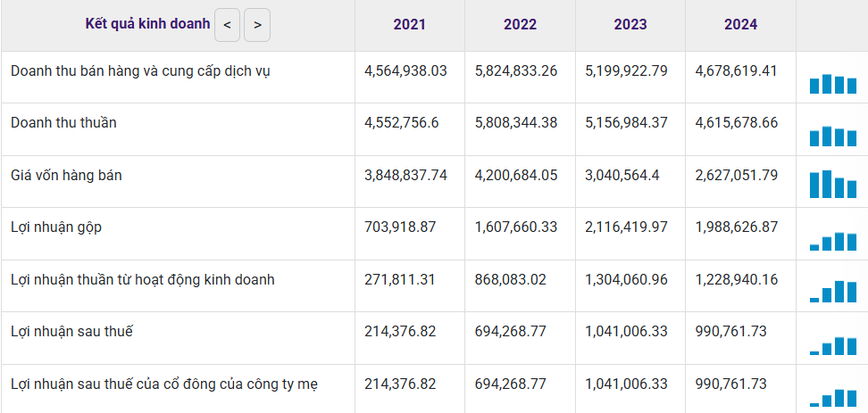868x413 pixels.
Task: Click the Lợi nhuận gộp row label
Action: (x=56, y=227)
